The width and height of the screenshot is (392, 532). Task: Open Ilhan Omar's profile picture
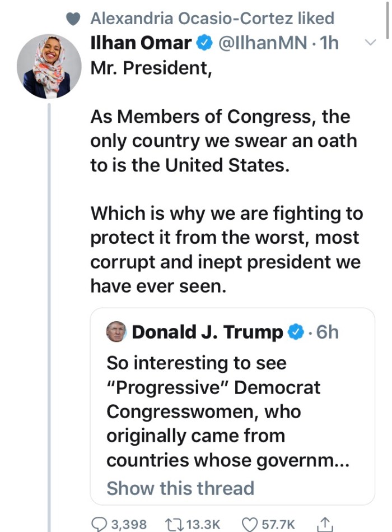(49, 67)
